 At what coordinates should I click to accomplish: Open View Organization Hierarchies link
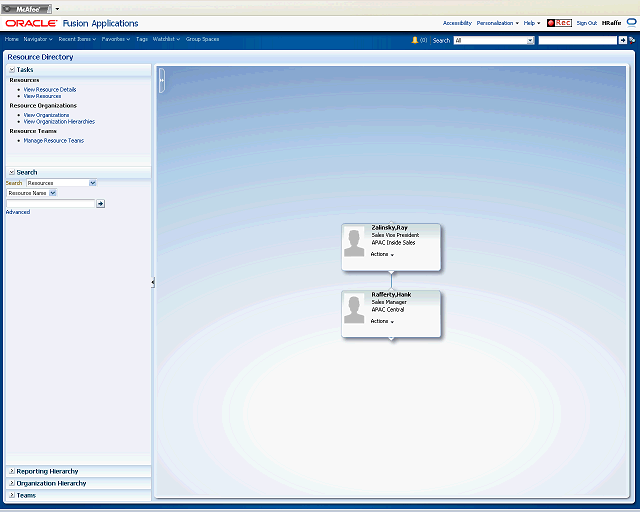59,122
